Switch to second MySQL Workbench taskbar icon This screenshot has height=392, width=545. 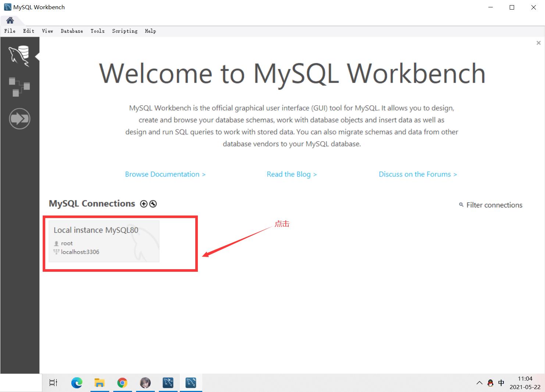[x=191, y=383]
